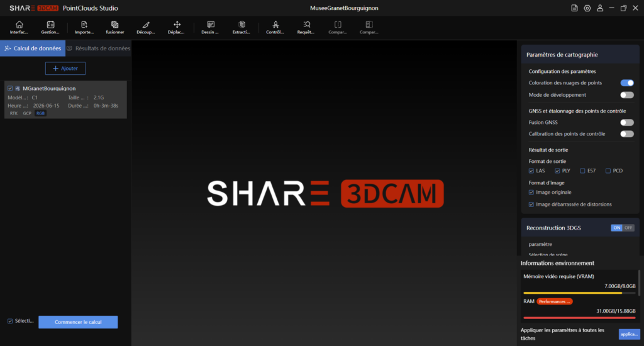
Task: Click the device icon beside MGranetBourguignon
Action: [x=18, y=88]
